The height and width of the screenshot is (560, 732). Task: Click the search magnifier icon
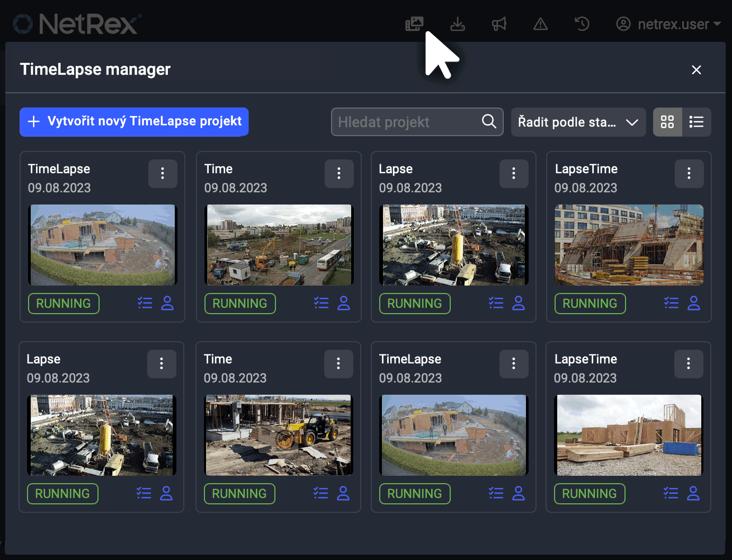point(489,121)
